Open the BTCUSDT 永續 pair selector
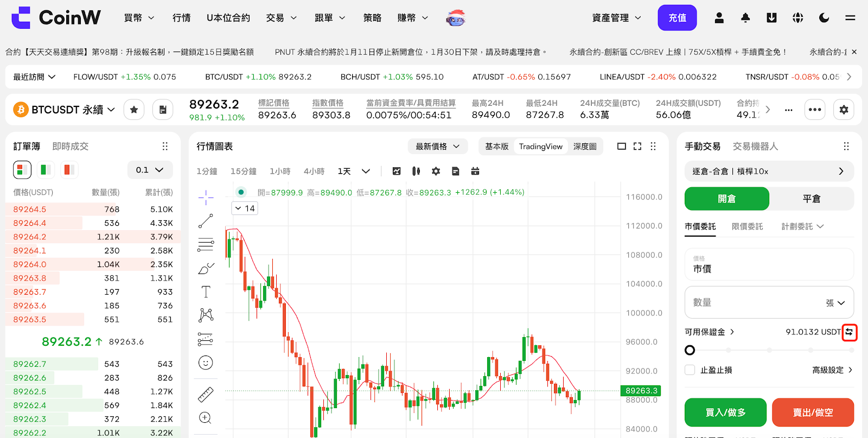This screenshot has height=438, width=868. [x=65, y=110]
